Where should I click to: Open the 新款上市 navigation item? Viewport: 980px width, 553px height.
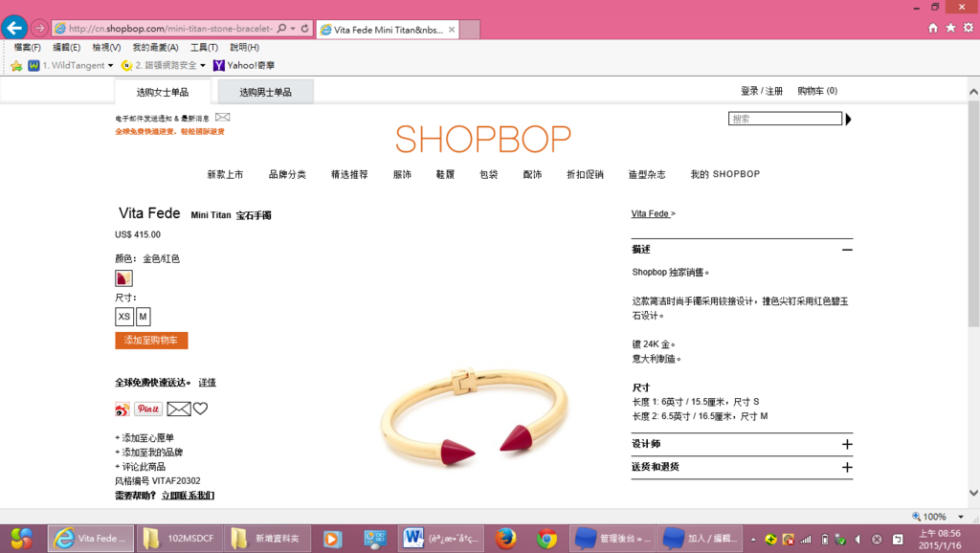[225, 174]
